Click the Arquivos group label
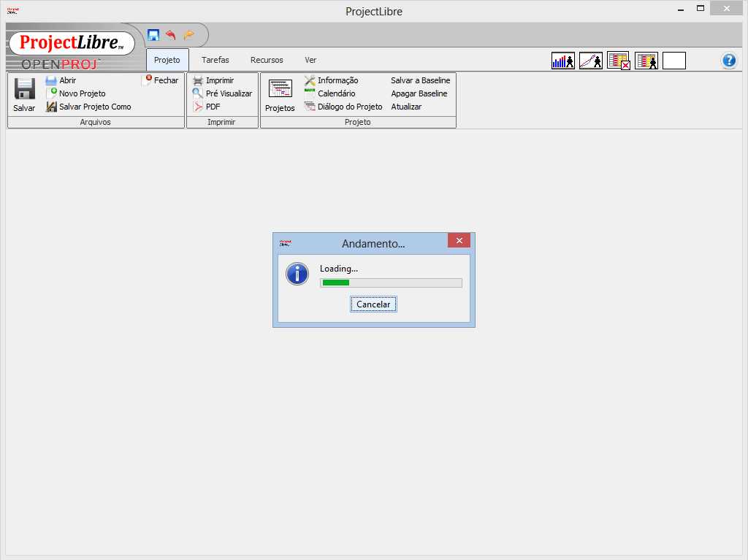The image size is (748, 560). 96,122
